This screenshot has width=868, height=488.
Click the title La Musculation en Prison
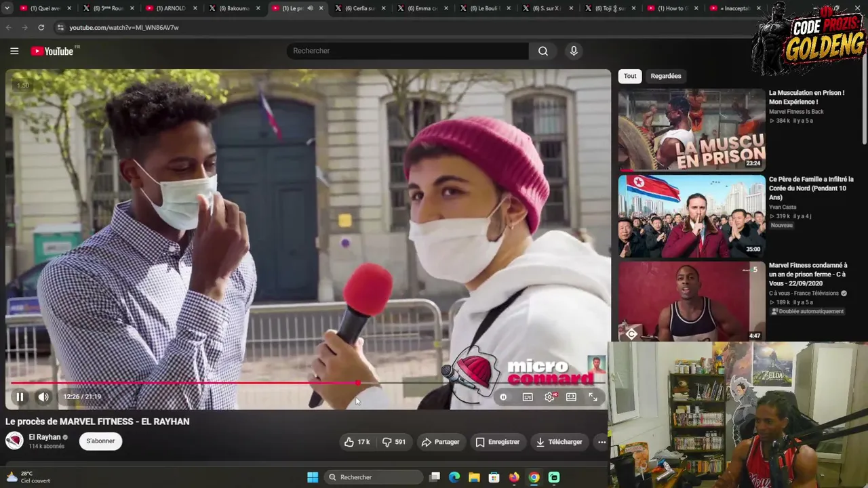(x=806, y=97)
